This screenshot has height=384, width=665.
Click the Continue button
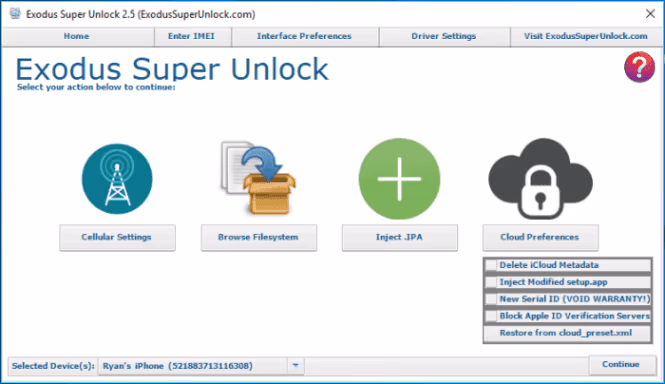621,364
